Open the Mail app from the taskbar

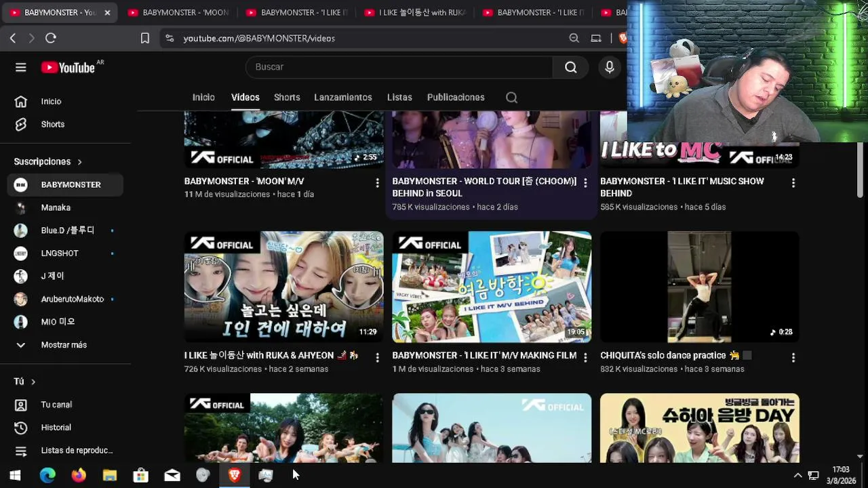point(172,475)
